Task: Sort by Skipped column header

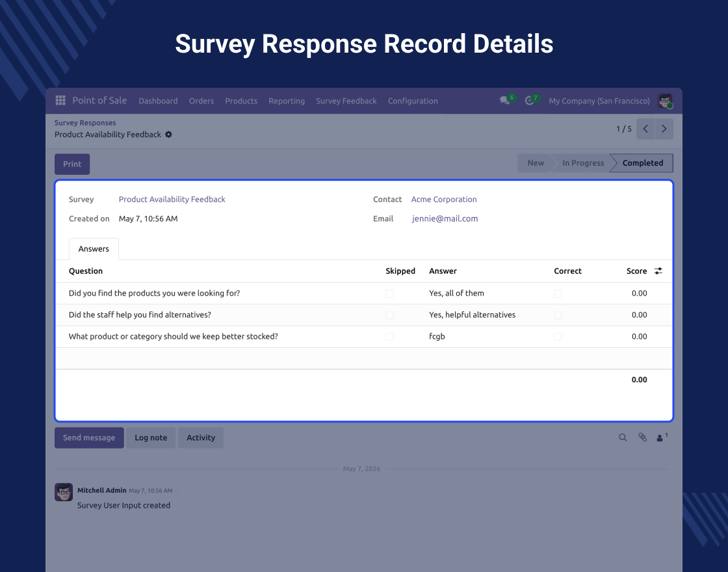Action: pos(400,270)
